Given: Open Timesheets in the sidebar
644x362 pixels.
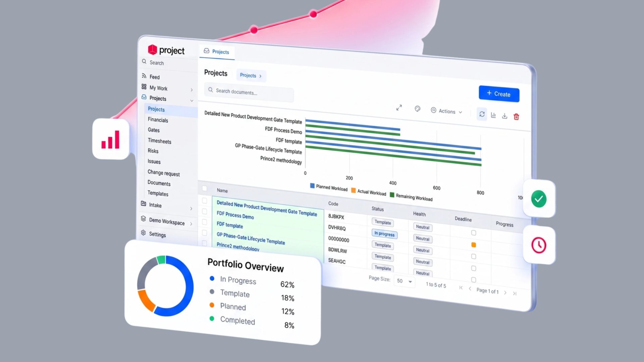Looking at the screenshot, I should coord(159,141).
